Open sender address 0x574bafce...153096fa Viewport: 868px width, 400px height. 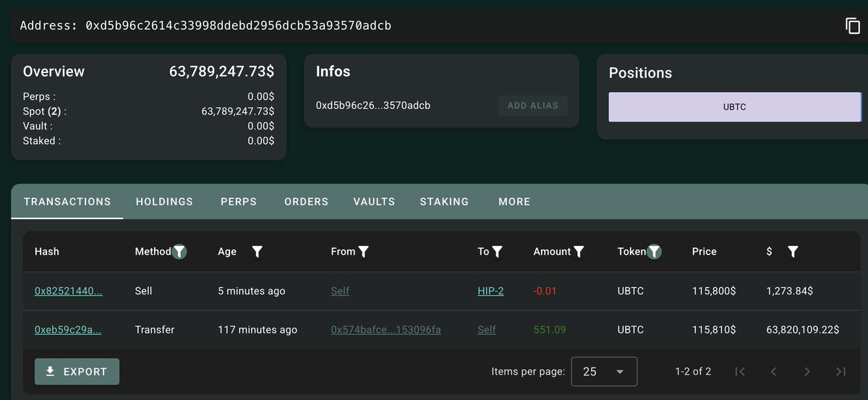386,329
